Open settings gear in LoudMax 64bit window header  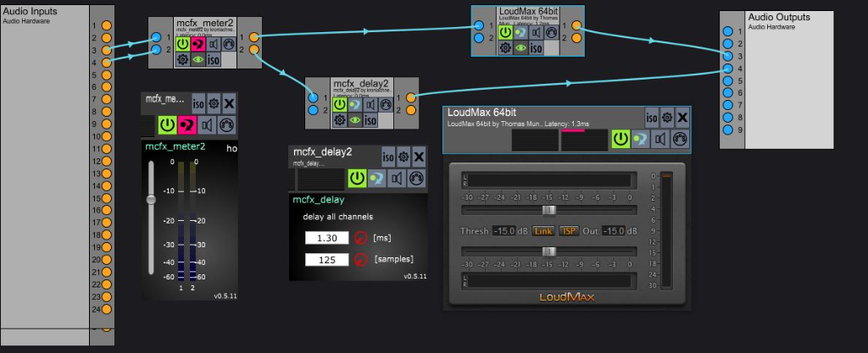(667, 119)
